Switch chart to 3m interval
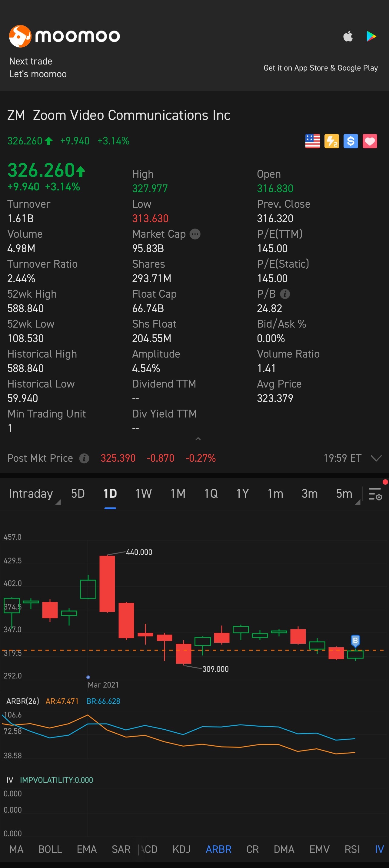This screenshot has height=868, width=389. 309,493
